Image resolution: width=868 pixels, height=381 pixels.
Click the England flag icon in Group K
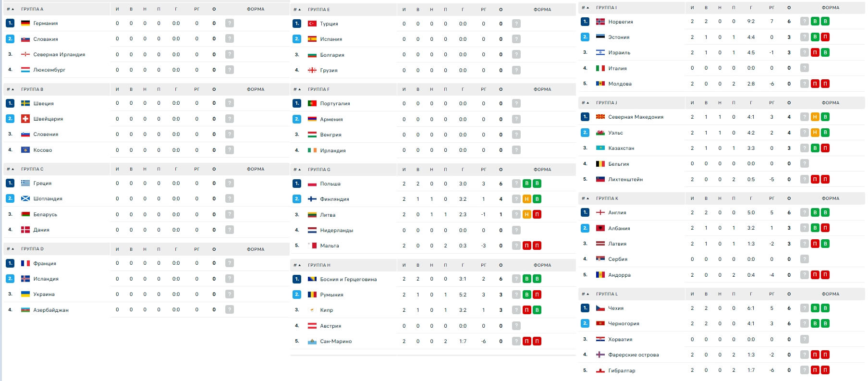pyautogui.click(x=600, y=212)
